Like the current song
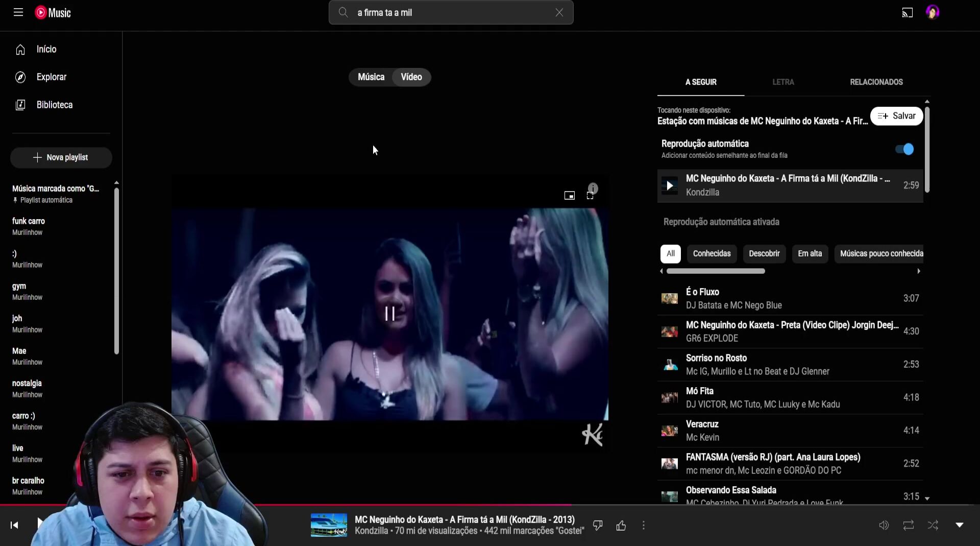The width and height of the screenshot is (980, 546). [x=621, y=525]
